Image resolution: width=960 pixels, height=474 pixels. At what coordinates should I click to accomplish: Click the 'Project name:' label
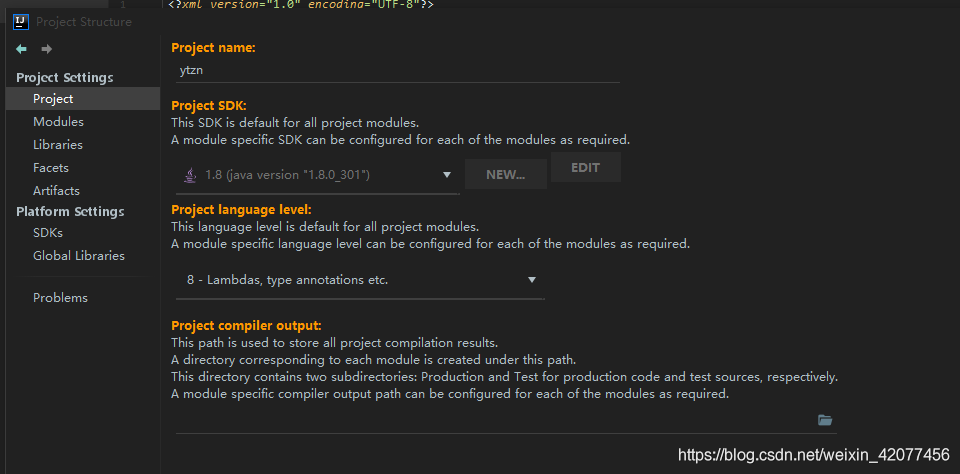point(214,48)
